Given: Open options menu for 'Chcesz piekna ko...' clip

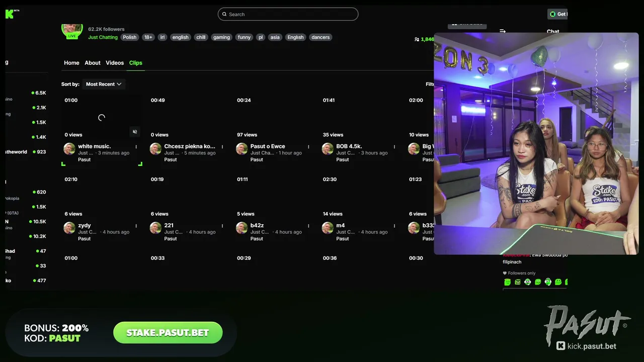Looking at the screenshot, I should 222,147.
